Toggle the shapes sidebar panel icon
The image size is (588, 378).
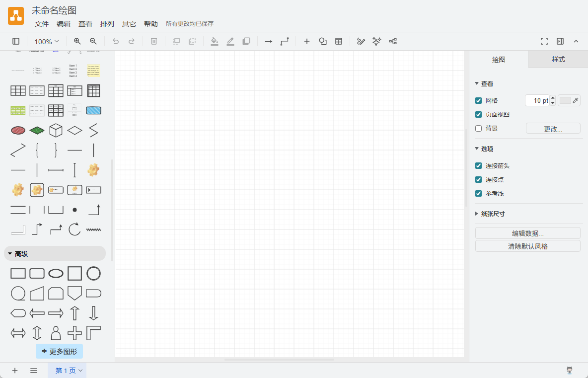tap(16, 41)
